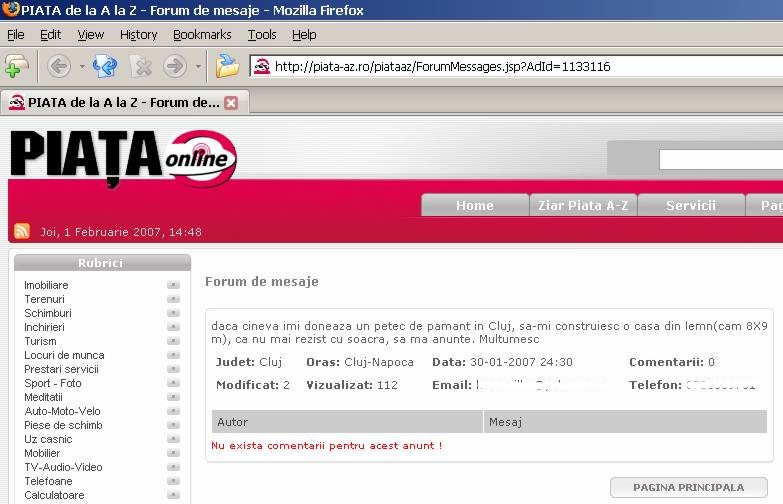Open the Back button history dropdown arrow

tap(82, 67)
